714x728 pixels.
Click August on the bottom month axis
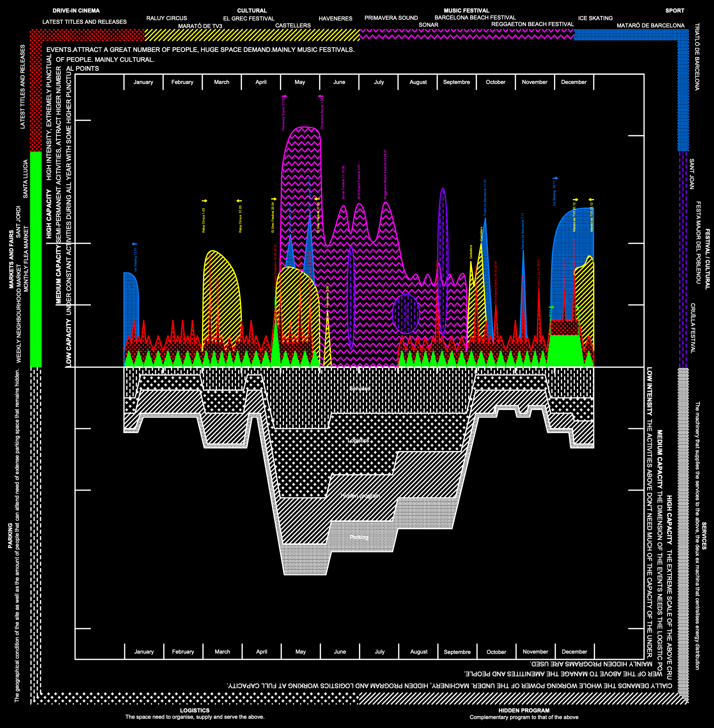(x=419, y=652)
